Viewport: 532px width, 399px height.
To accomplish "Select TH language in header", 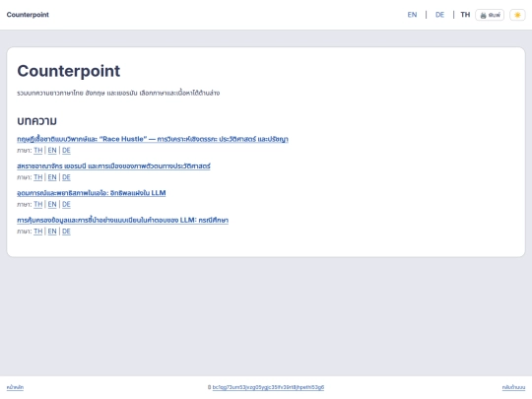I will pyautogui.click(x=465, y=15).
